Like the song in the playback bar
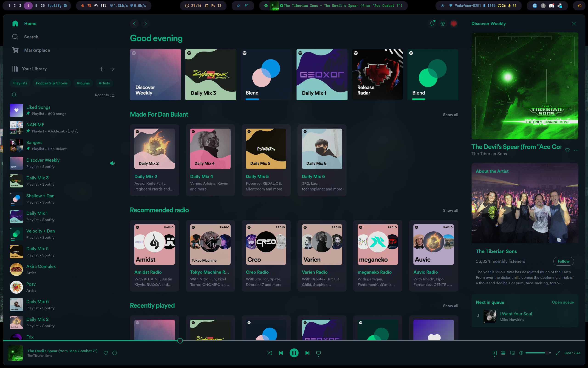Screen dimensions: 588x368 (x=106, y=353)
